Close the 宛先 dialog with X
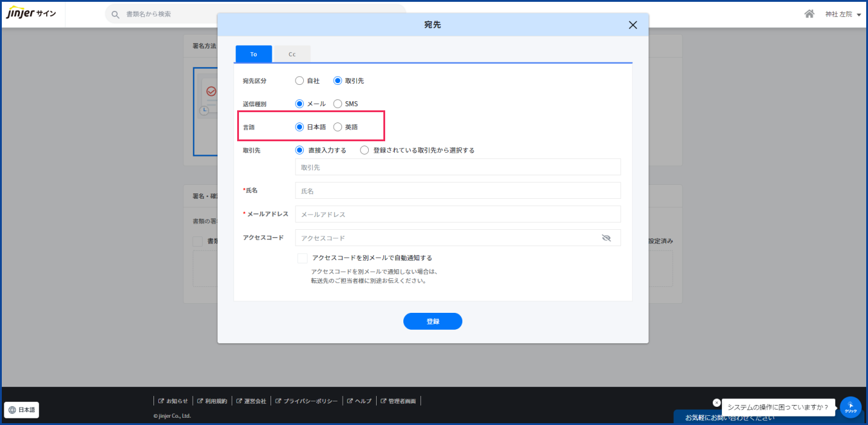Screen dimensions: 868x425 point(633,25)
